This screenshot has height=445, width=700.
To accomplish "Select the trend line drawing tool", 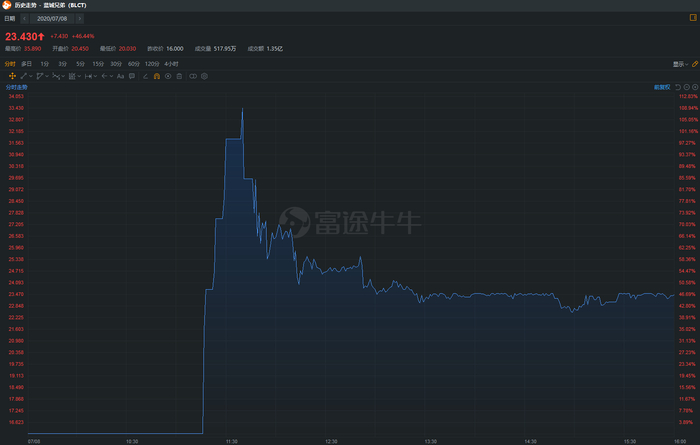I will 24,76.
